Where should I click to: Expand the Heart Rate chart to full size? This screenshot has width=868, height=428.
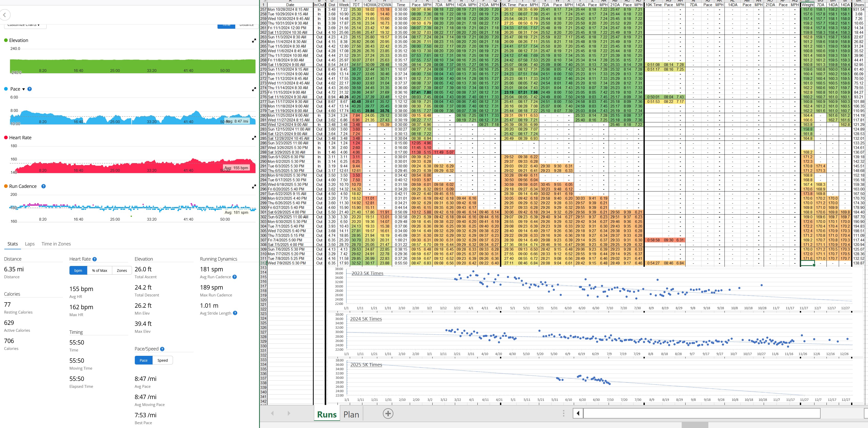coord(254,138)
